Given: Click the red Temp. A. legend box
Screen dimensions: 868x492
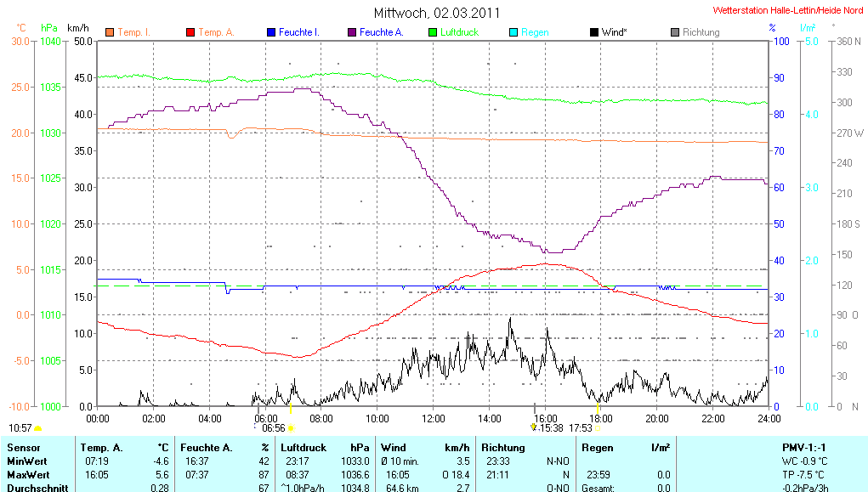Looking at the screenshot, I should [x=190, y=32].
